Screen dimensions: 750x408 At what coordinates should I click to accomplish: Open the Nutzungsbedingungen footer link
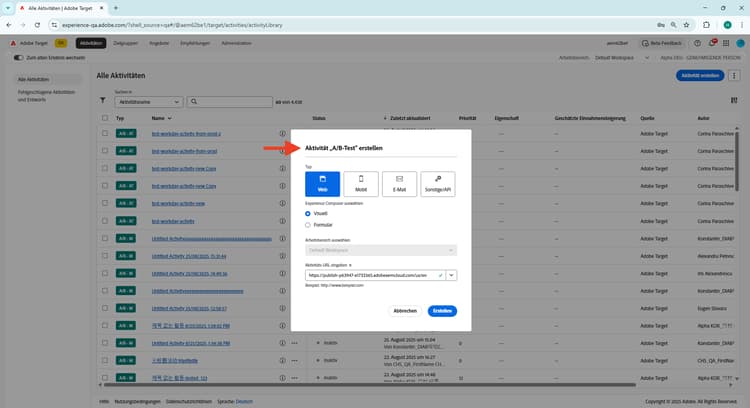(138, 401)
